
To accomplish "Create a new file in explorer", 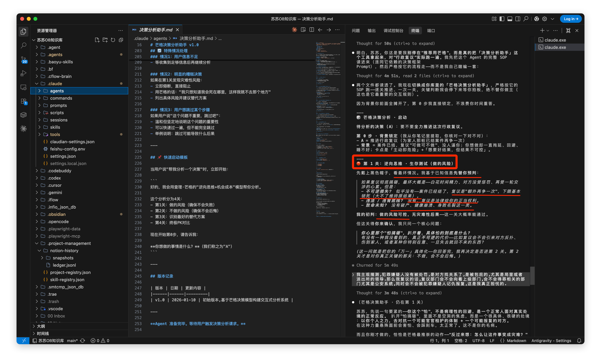I will pyautogui.click(x=97, y=40).
